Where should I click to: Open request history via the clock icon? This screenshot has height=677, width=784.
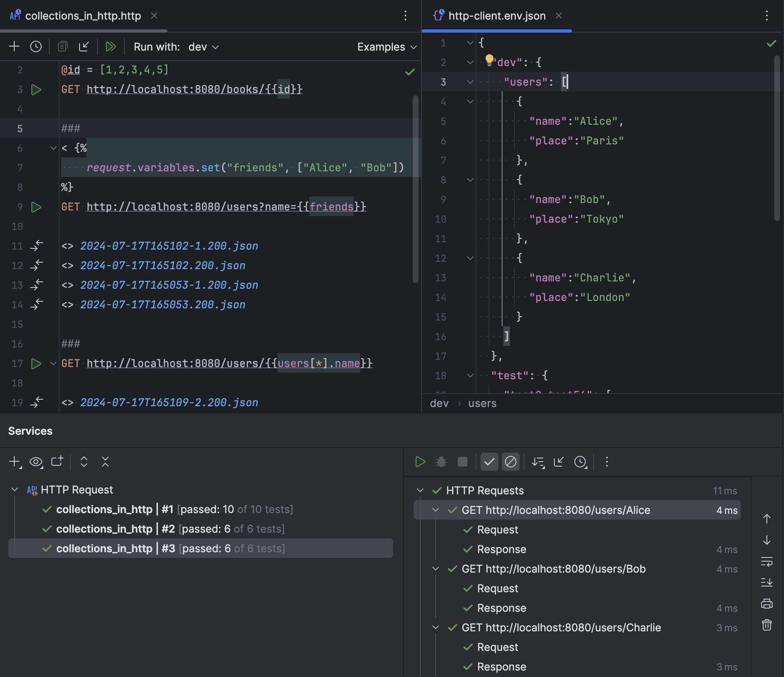36,46
